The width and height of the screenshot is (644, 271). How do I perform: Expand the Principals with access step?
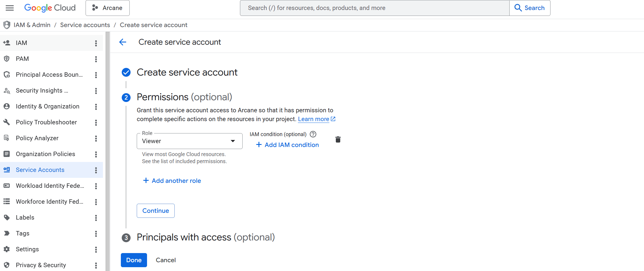(206, 237)
